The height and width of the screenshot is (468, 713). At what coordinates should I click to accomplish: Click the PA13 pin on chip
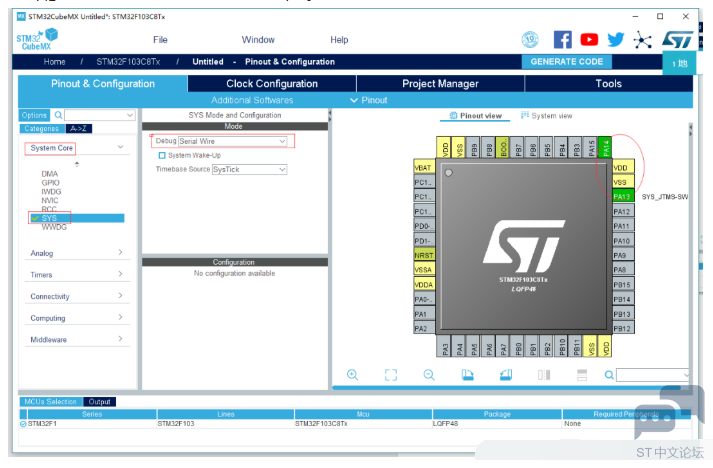pos(621,197)
